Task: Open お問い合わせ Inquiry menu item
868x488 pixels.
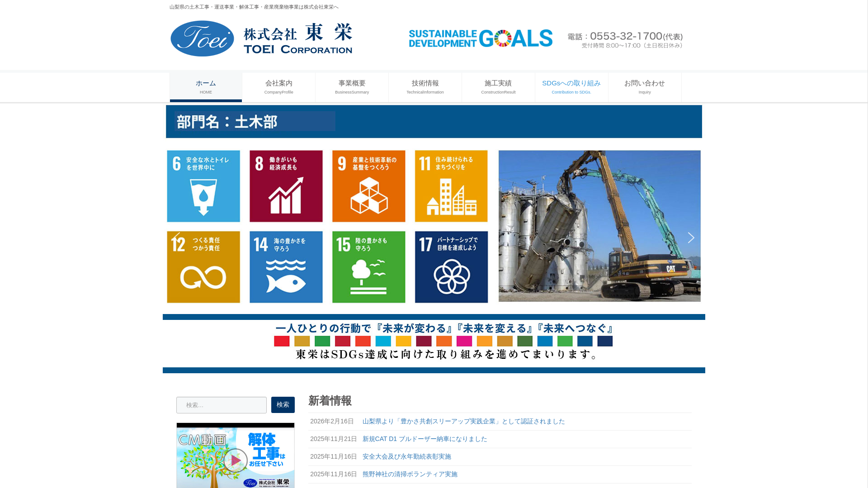Action: click(x=645, y=87)
